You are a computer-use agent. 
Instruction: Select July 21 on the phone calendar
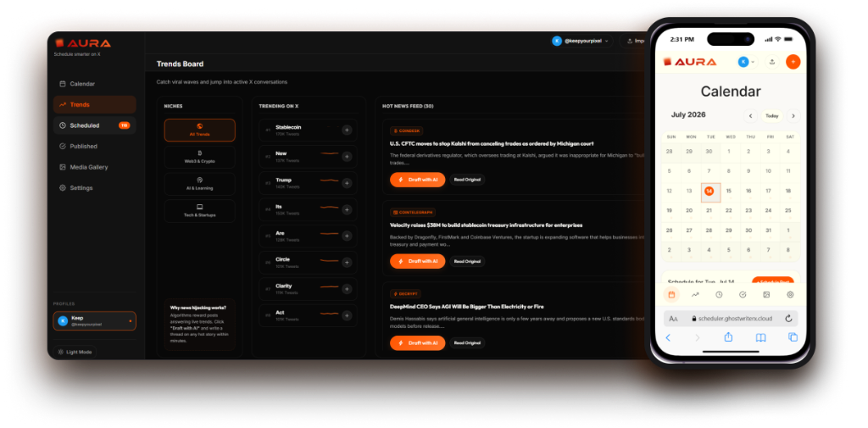pos(709,212)
